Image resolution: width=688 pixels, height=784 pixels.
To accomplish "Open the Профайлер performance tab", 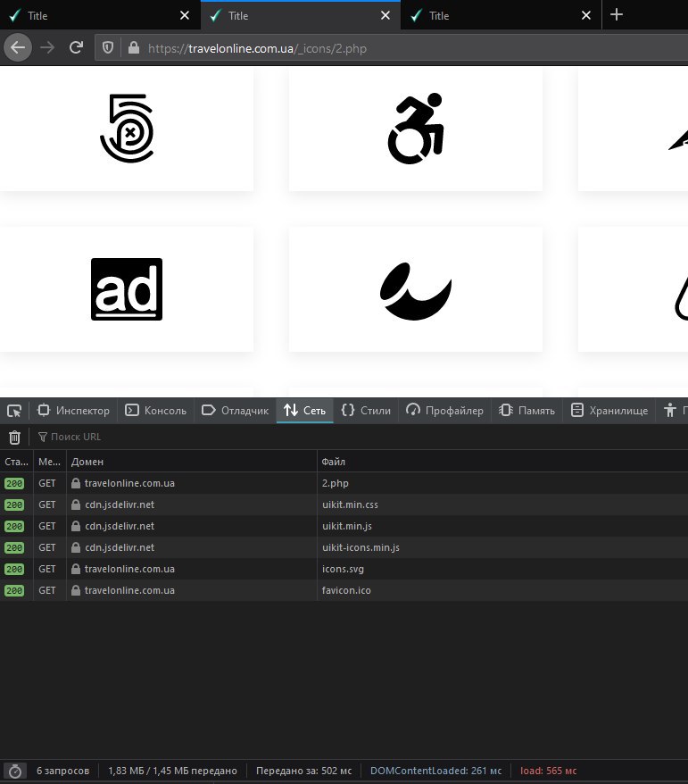I will (444, 411).
